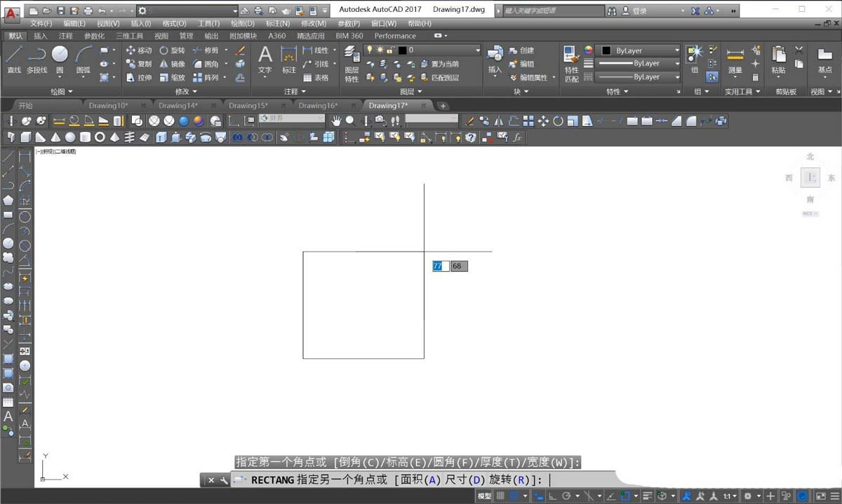This screenshot has width=842, height=504.
Task: Expand the 图层 (Layers) panel
Action: pyautogui.click(x=411, y=91)
